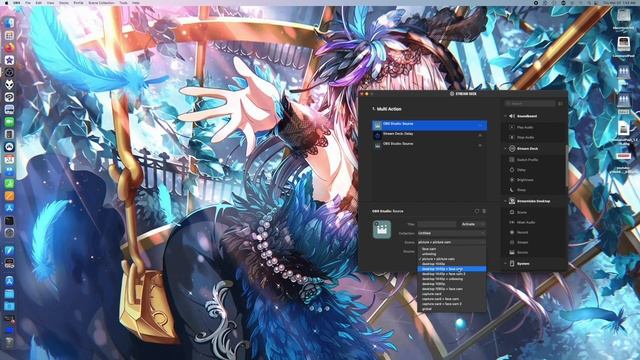
Task: Open the Scene dropdown showing picture + picture cam
Action: (x=451, y=242)
